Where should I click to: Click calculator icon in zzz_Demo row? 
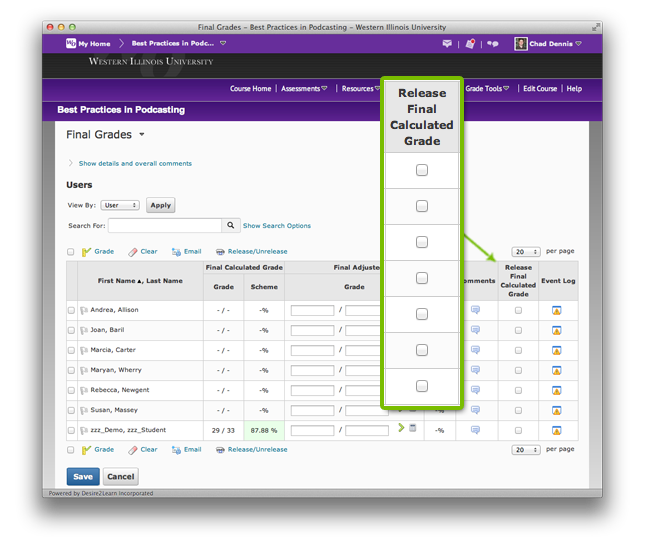[x=412, y=428]
